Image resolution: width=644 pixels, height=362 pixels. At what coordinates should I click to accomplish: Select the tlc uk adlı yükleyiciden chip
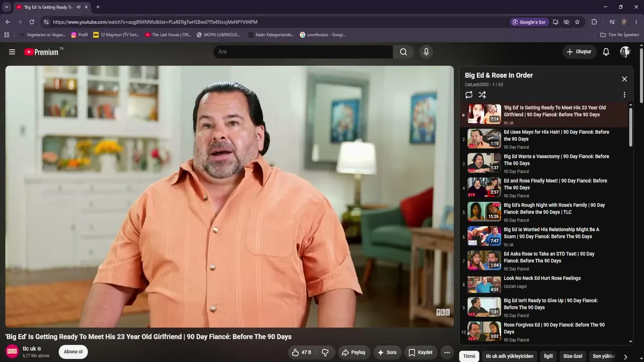tap(509, 356)
